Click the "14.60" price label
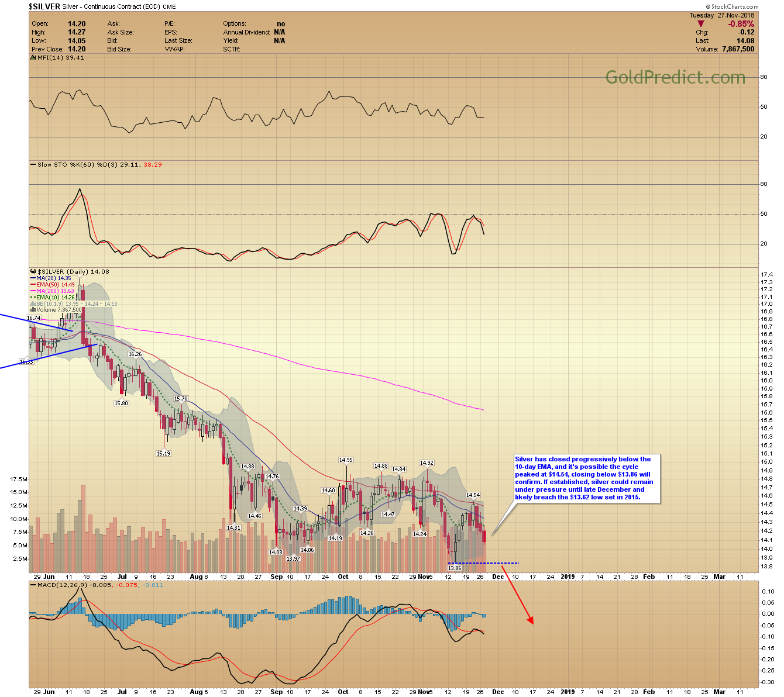Image resolution: width=784 pixels, height=697 pixels. click(x=328, y=491)
